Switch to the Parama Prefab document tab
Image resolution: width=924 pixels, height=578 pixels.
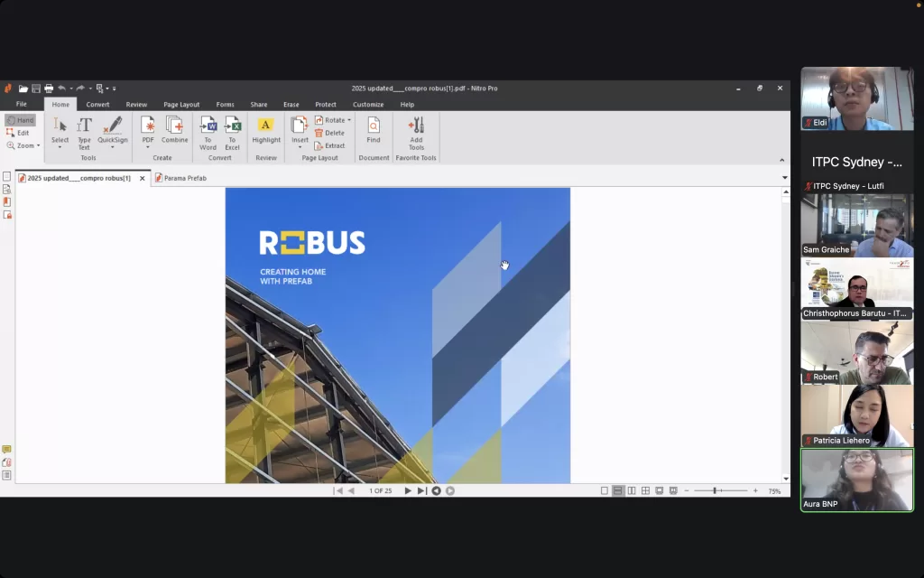[x=180, y=178]
